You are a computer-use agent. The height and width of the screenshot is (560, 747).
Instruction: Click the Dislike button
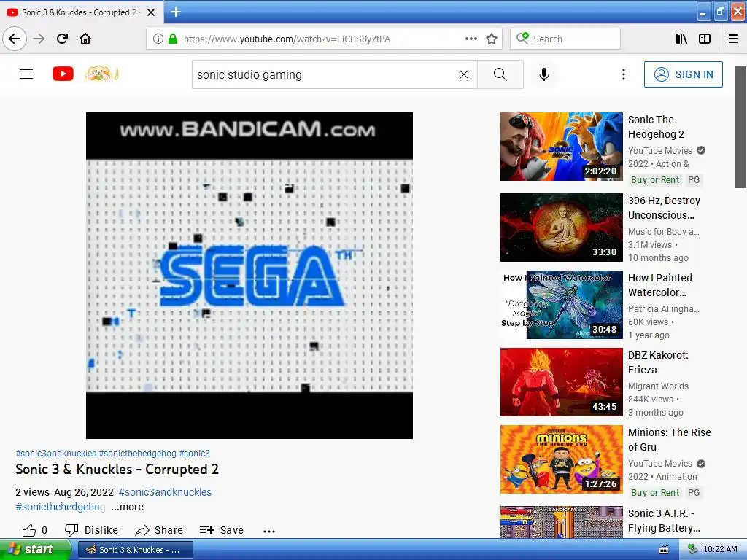tap(91, 530)
